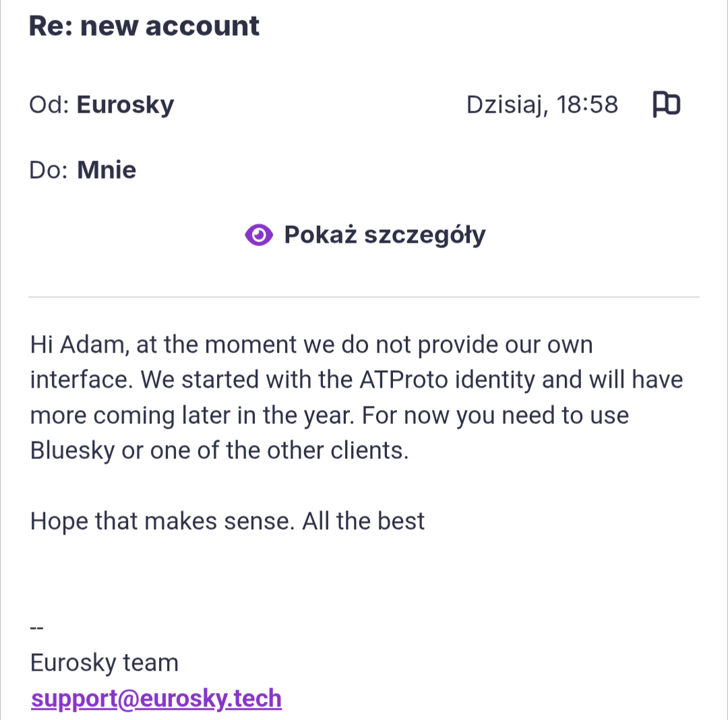Click the "--" signature separator
The height and width of the screenshot is (720, 728).
(x=37, y=627)
